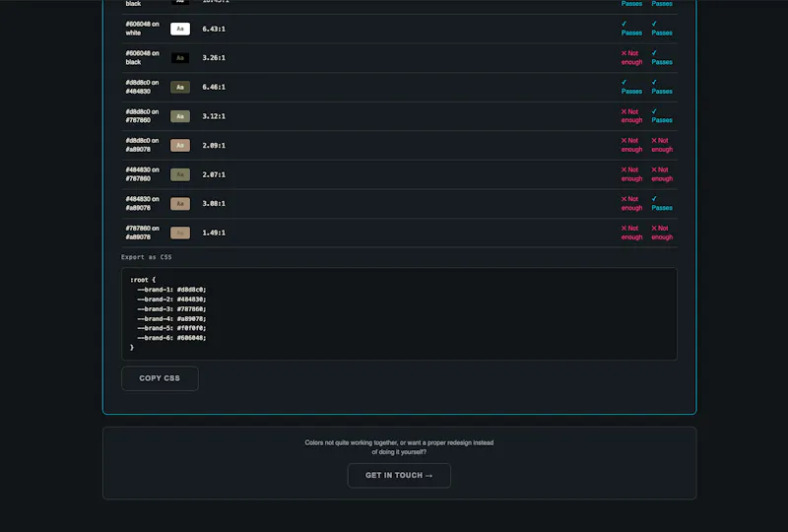Screen dimensions: 788x532
Task: Select the 3.08:1 contrast ratio value
Action: pyautogui.click(x=214, y=204)
